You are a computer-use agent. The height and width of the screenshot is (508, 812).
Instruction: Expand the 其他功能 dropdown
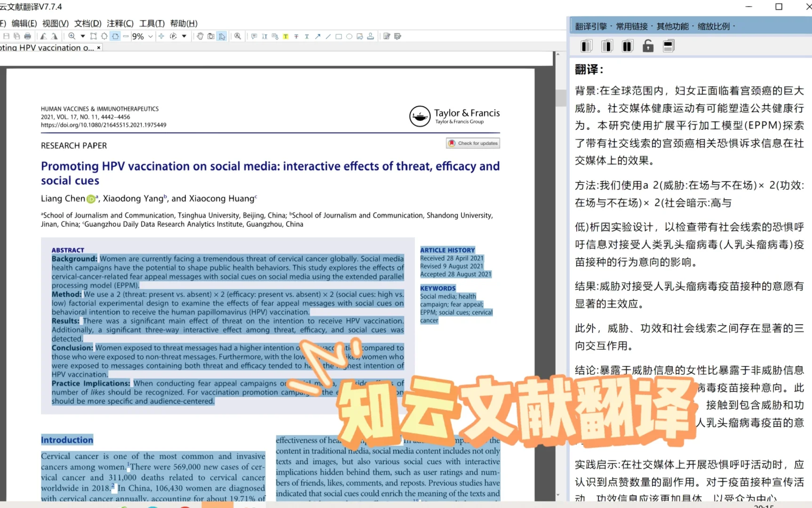pyautogui.click(x=675, y=26)
